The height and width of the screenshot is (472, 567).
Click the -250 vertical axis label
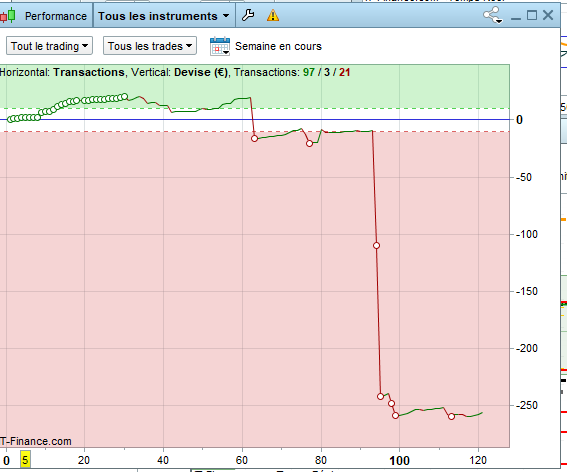pos(526,405)
